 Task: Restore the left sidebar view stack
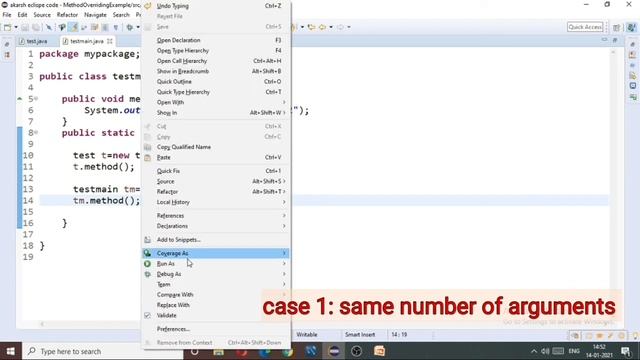[x=7, y=44]
